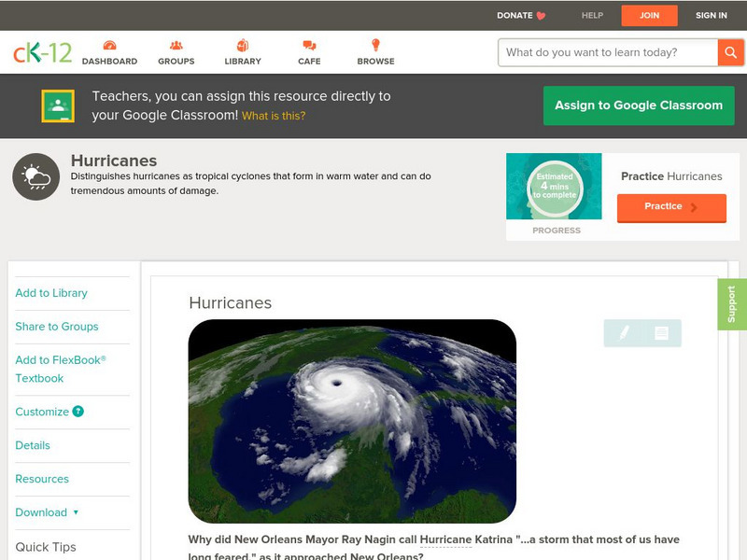Start the Practice session
Image resolution: width=747 pixels, height=560 pixels.
671,207
